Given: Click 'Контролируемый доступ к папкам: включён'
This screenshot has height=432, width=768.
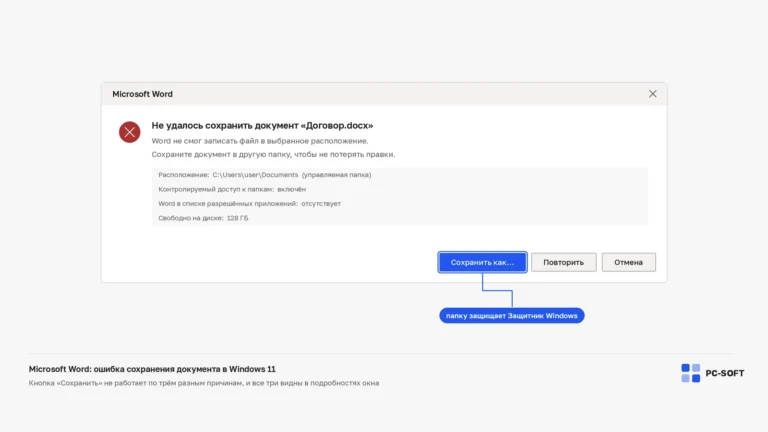Looking at the screenshot, I should pyautogui.click(x=232, y=189).
